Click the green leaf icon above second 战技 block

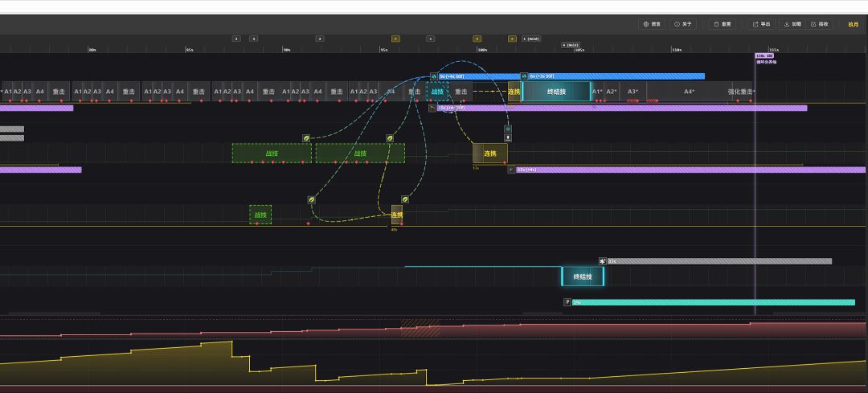tap(391, 138)
